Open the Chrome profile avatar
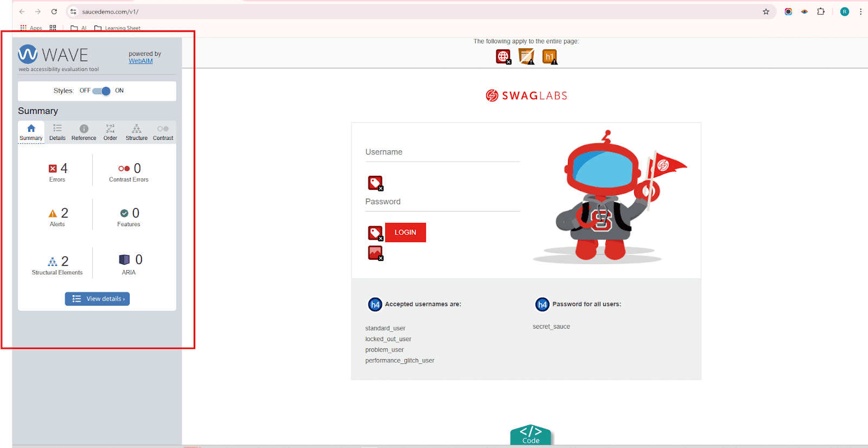The width and height of the screenshot is (868, 448). [x=845, y=11]
